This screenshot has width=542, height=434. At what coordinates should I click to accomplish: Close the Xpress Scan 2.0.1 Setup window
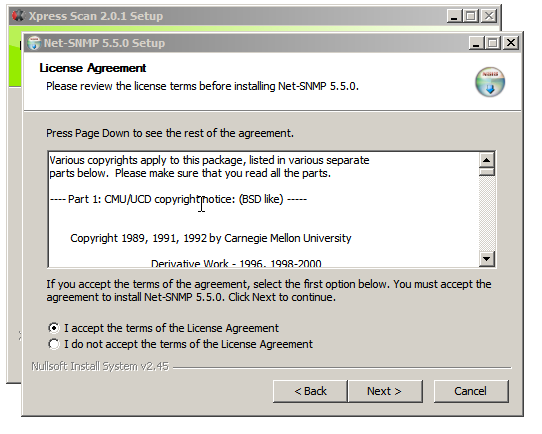click(x=489, y=16)
